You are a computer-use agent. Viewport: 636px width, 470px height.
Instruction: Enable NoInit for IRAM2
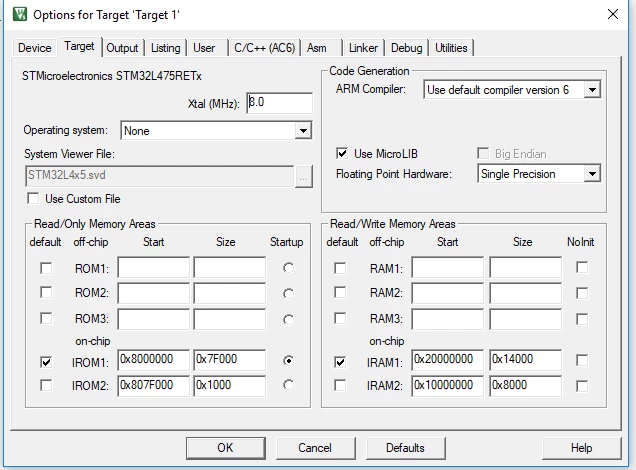(582, 386)
